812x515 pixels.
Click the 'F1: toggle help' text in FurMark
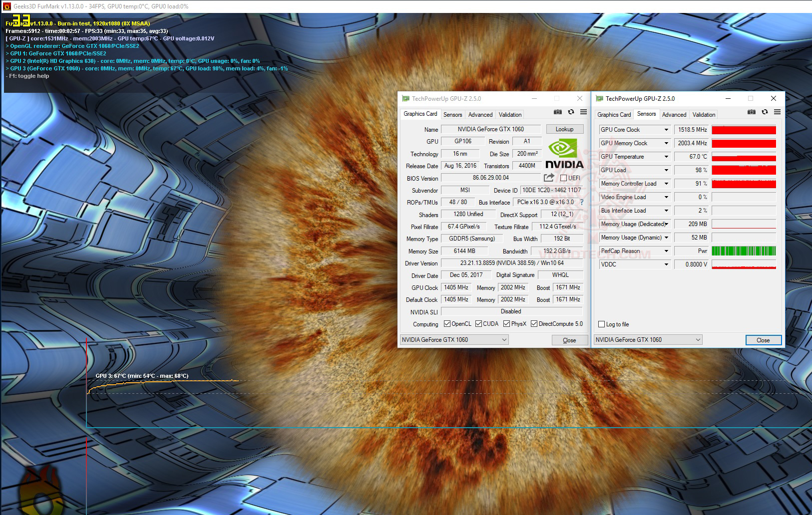(29, 76)
